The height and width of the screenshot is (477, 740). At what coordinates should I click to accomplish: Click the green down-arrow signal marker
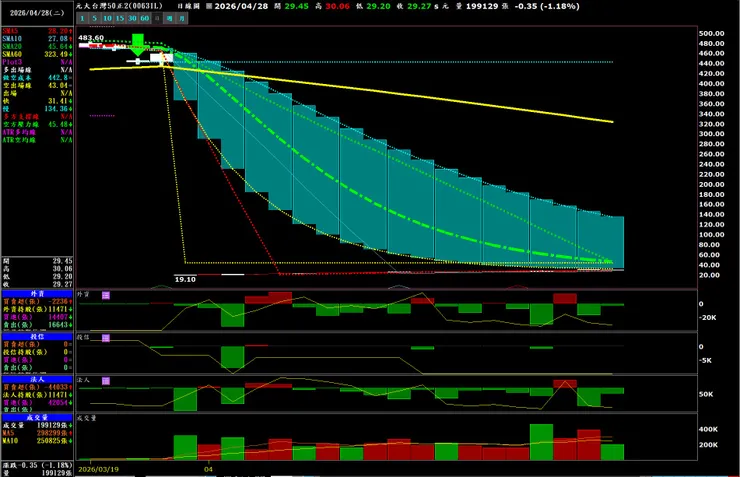[138, 45]
